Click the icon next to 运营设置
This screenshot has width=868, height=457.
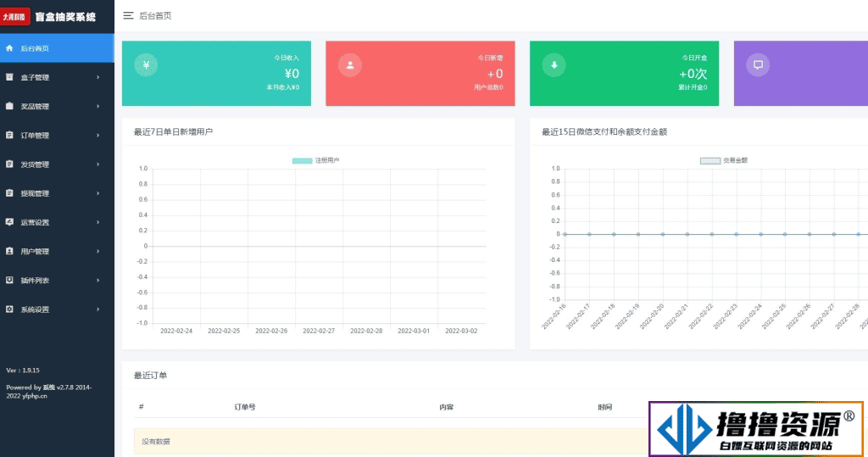coord(9,222)
